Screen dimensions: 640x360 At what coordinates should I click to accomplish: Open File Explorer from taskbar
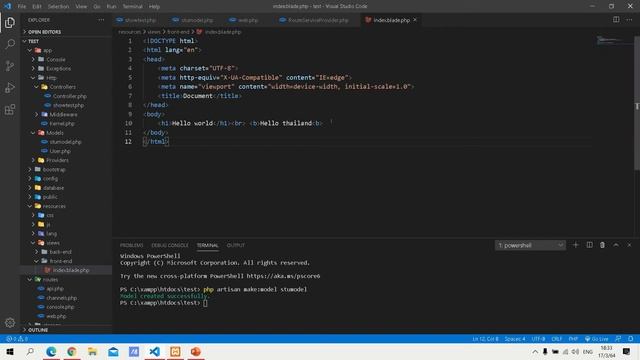coord(93,351)
